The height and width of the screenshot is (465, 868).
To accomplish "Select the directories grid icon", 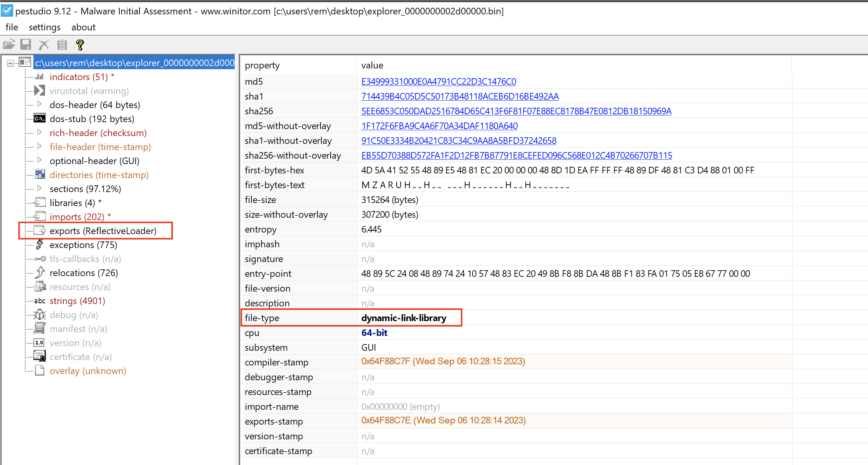I will [40, 175].
